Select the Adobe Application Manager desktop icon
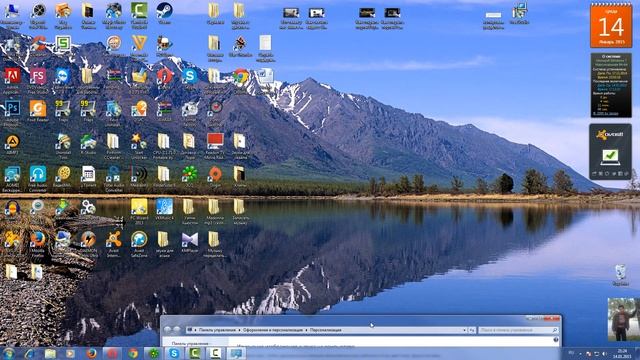The width and height of the screenshot is (640, 360). click(12, 81)
